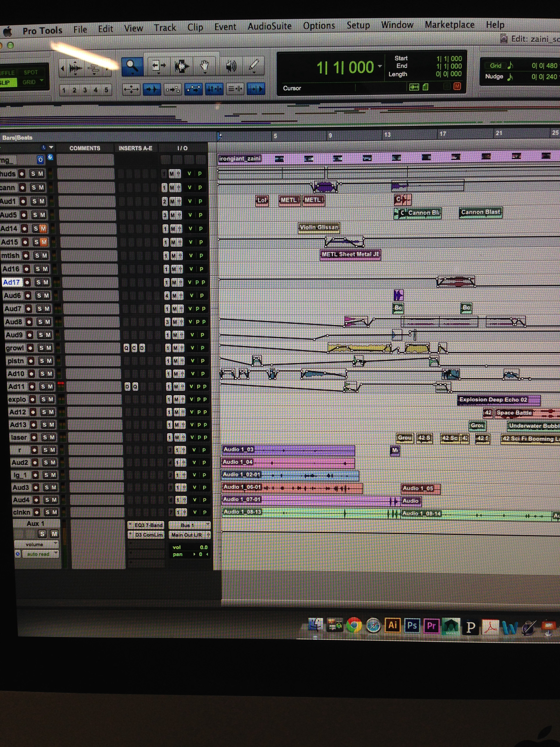The height and width of the screenshot is (747, 560).
Task: Open the Aux 1 auto read automation selector
Action: 40,554
